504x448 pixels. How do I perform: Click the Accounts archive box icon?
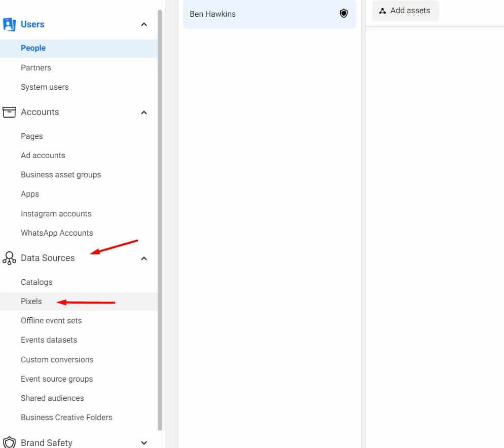[x=9, y=112]
